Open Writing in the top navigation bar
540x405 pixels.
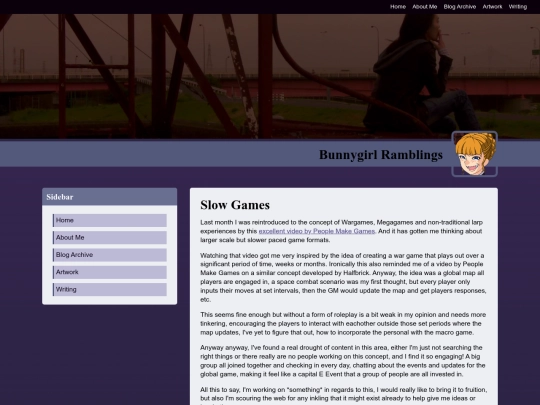point(518,7)
